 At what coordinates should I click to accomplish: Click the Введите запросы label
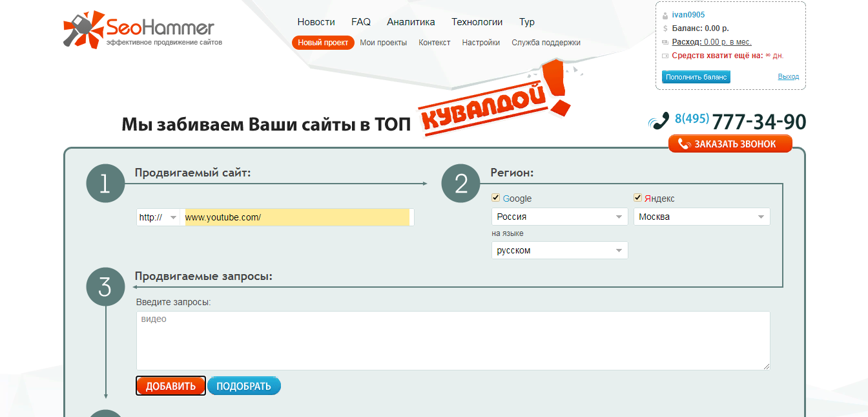[x=174, y=302]
